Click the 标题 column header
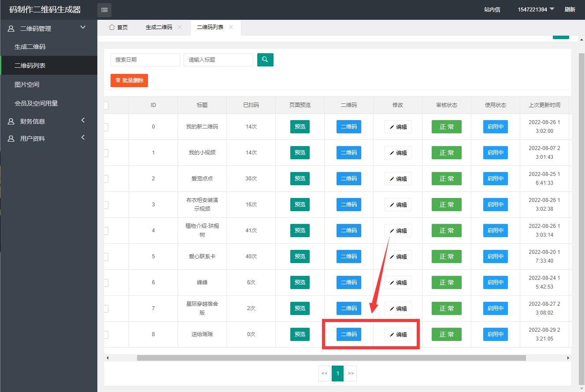Image resolution: width=585 pixels, height=392 pixels. 202,105
